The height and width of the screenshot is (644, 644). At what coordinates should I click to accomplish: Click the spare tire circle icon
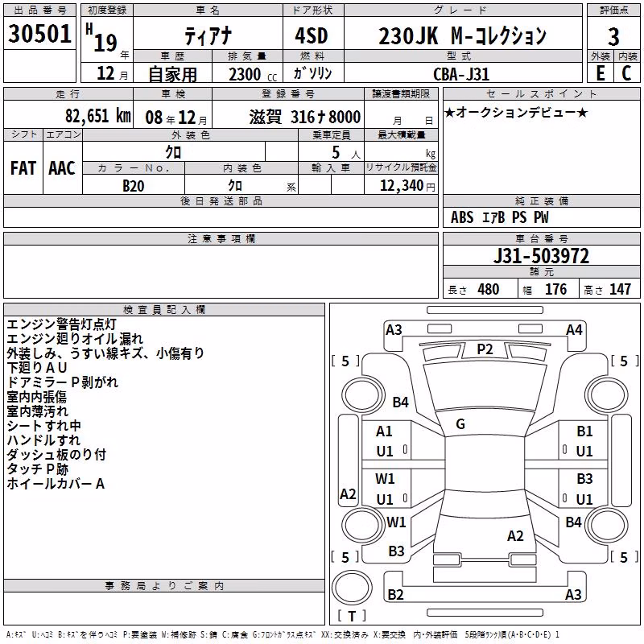[x=352, y=588]
